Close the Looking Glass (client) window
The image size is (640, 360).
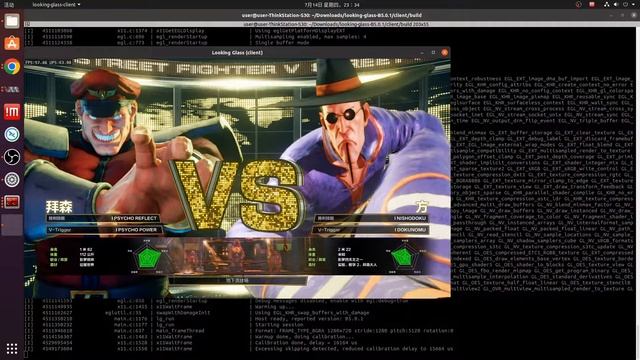click(x=444, y=52)
